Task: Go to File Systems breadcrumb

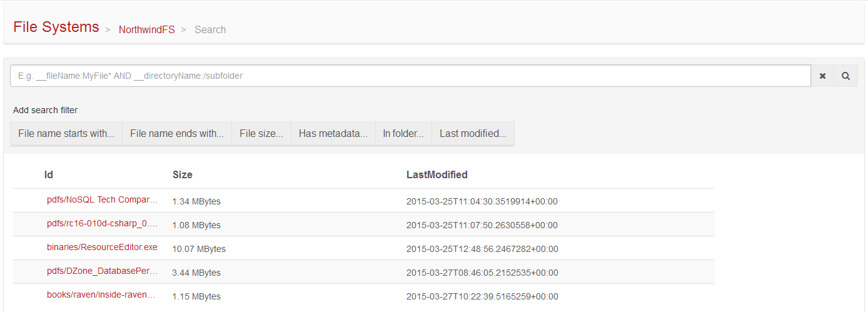Action: point(56,27)
